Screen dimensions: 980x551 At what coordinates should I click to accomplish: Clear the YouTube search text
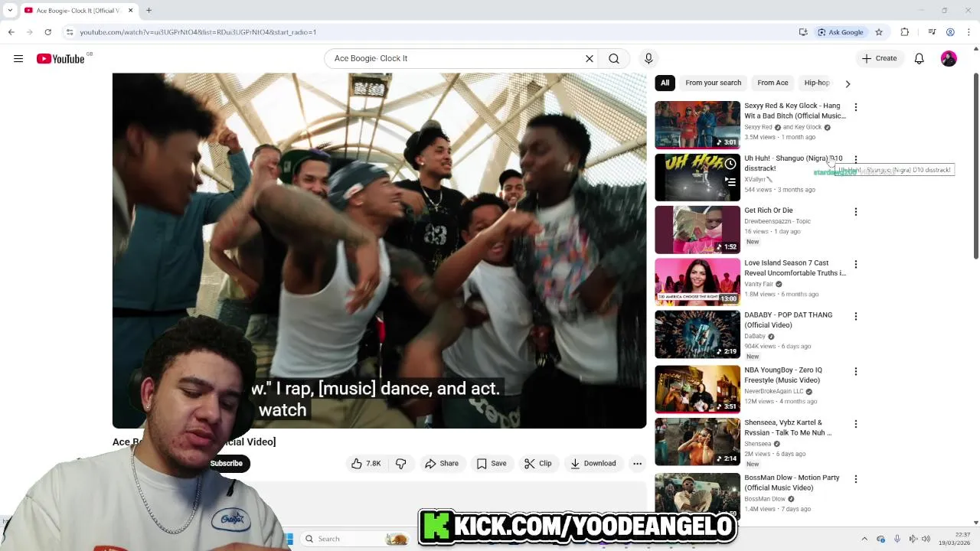click(590, 58)
